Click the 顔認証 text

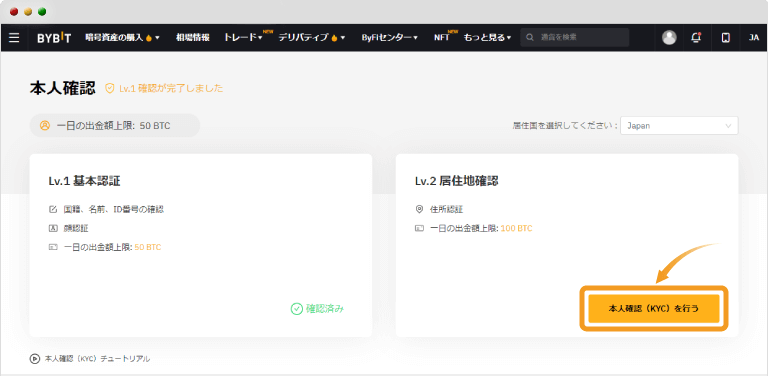pyautogui.click(x=76, y=228)
